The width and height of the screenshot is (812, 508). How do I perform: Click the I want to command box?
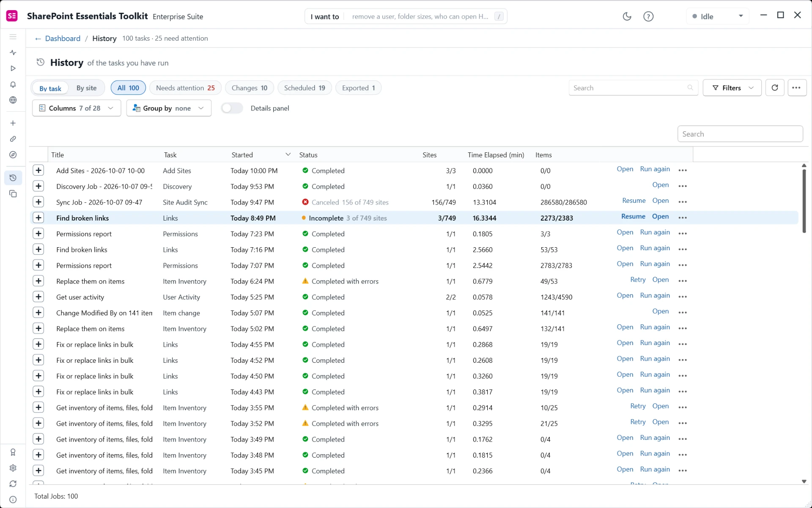click(406, 17)
